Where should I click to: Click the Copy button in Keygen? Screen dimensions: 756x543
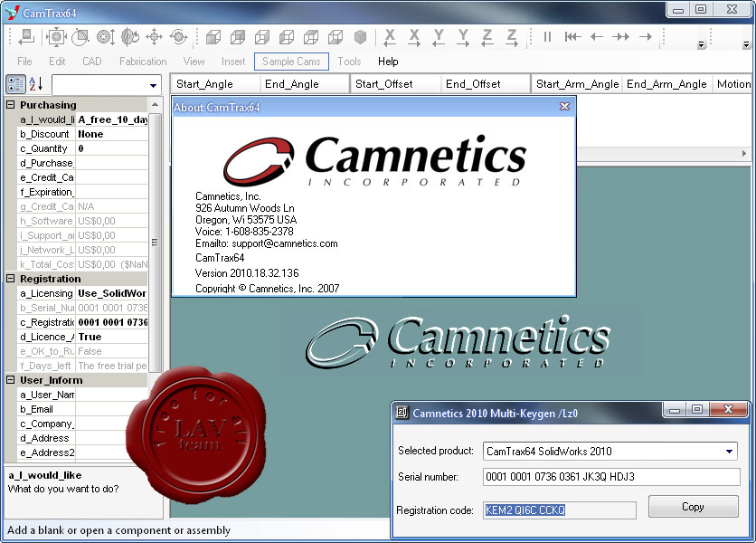[x=693, y=507]
